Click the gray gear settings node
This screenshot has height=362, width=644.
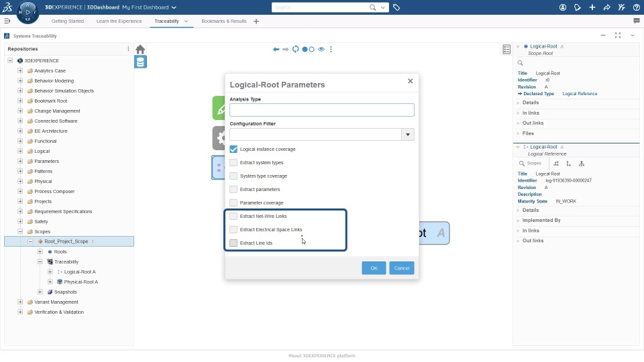pos(219,138)
